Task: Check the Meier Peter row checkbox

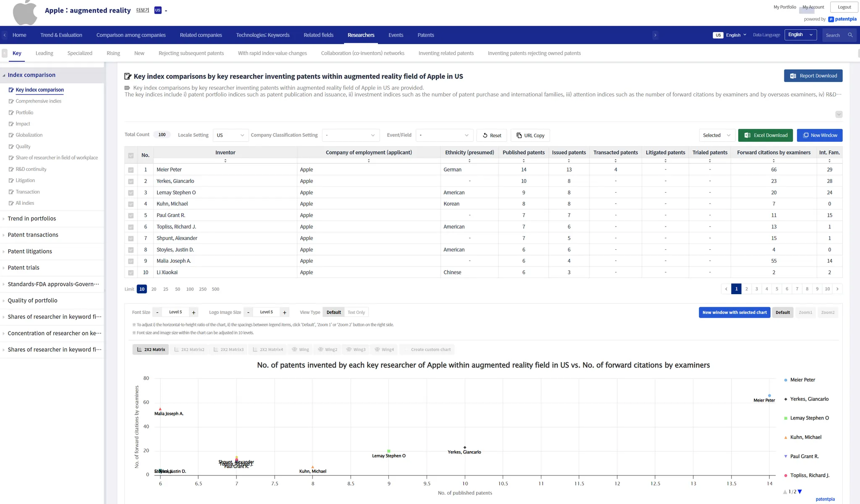Action: [x=131, y=170]
